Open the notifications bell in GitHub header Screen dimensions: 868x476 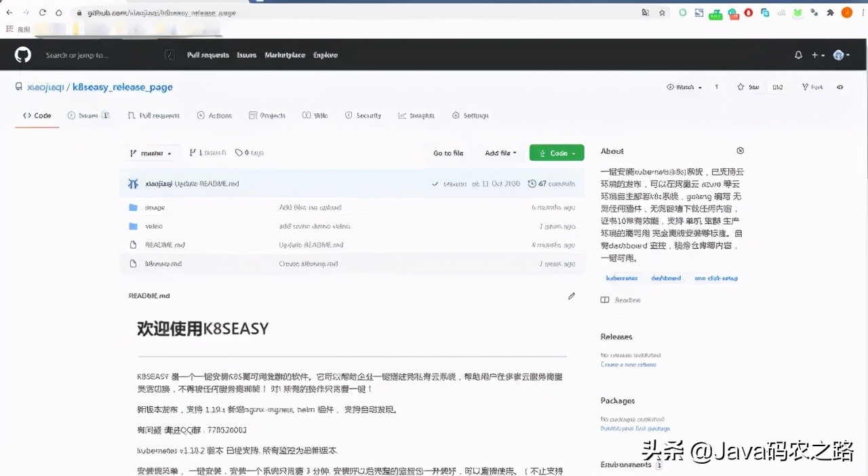coord(798,55)
